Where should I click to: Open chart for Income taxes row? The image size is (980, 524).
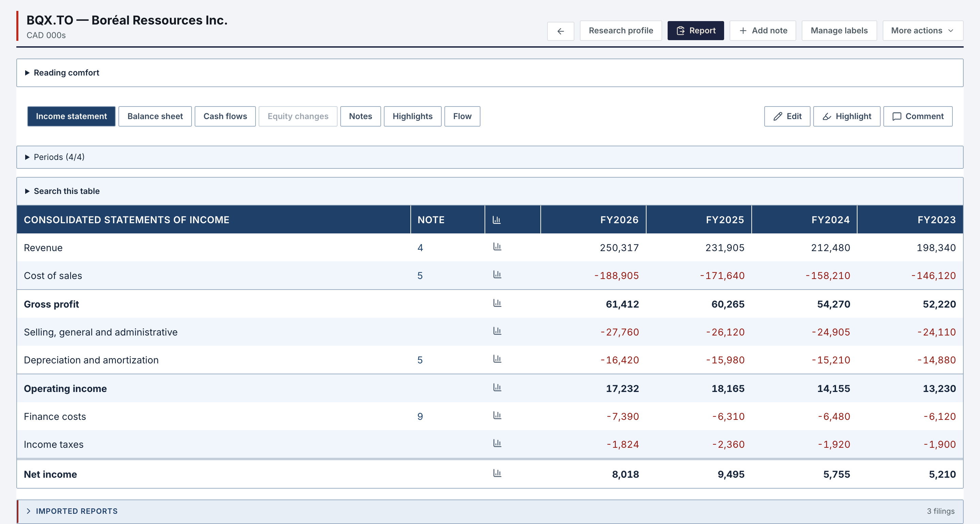(x=497, y=444)
